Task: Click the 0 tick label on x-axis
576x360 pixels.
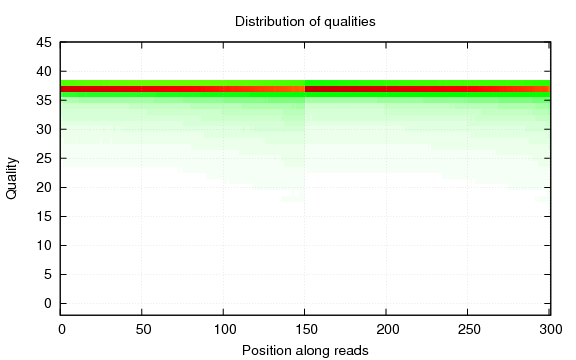Action: coord(62,330)
